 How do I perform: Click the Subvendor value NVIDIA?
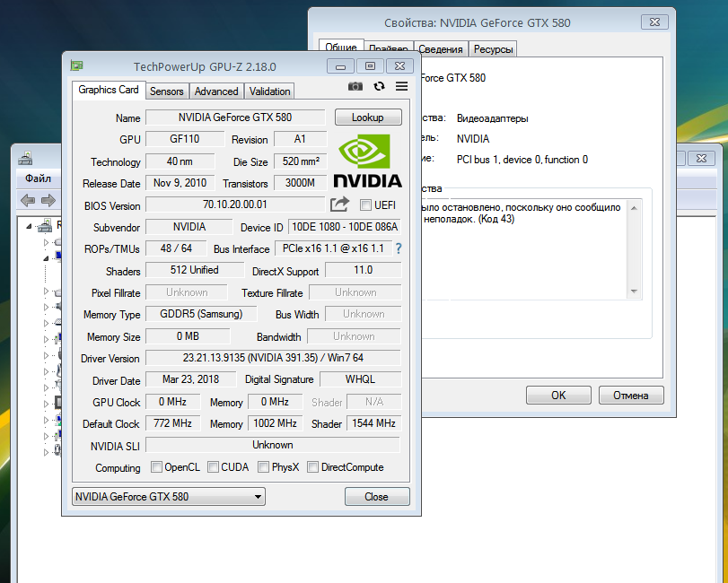tap(189, 227)
